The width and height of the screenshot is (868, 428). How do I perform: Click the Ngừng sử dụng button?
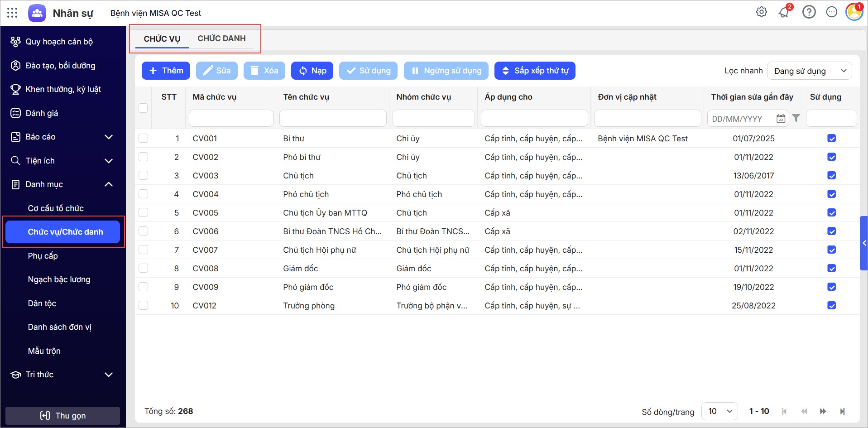coord(446,71)
